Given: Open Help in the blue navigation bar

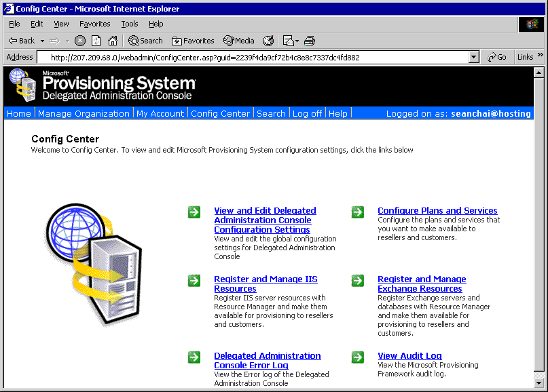Looking at the screenshot, I should coord(338,113).
